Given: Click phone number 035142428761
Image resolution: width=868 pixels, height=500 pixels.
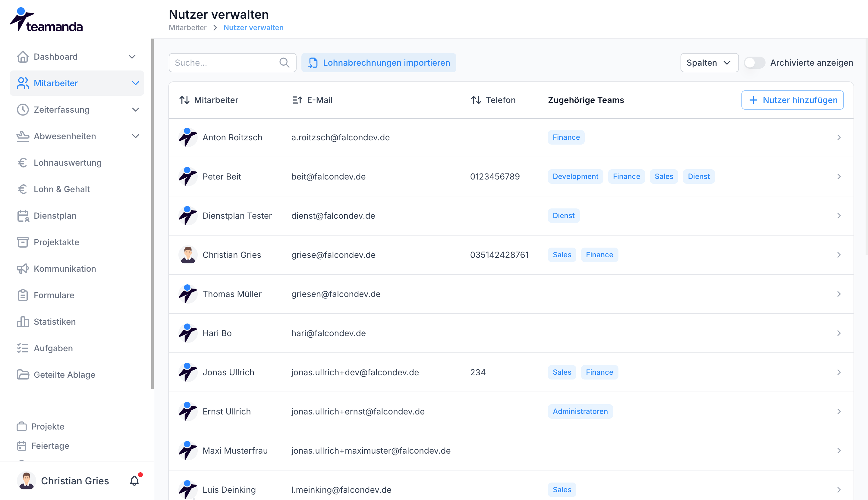Looking at the screenshot, I should [499, 255].
